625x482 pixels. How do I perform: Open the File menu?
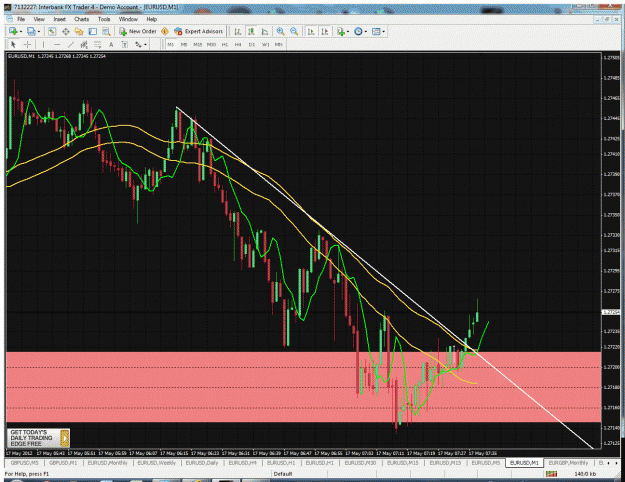coord(21,19)
